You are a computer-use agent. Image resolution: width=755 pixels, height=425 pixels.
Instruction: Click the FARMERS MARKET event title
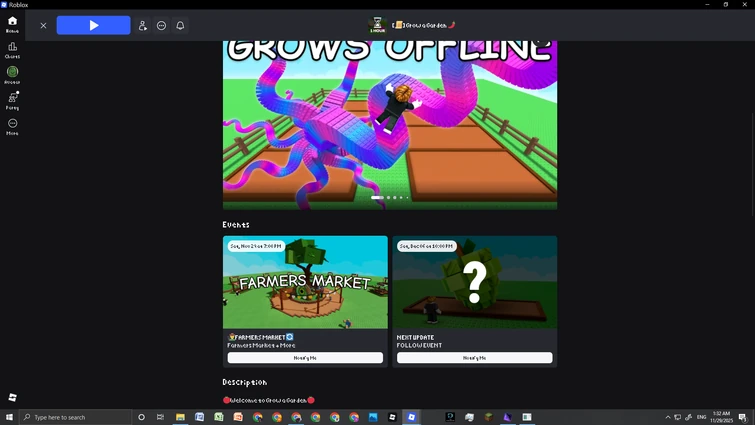click(x=260, y=337)
